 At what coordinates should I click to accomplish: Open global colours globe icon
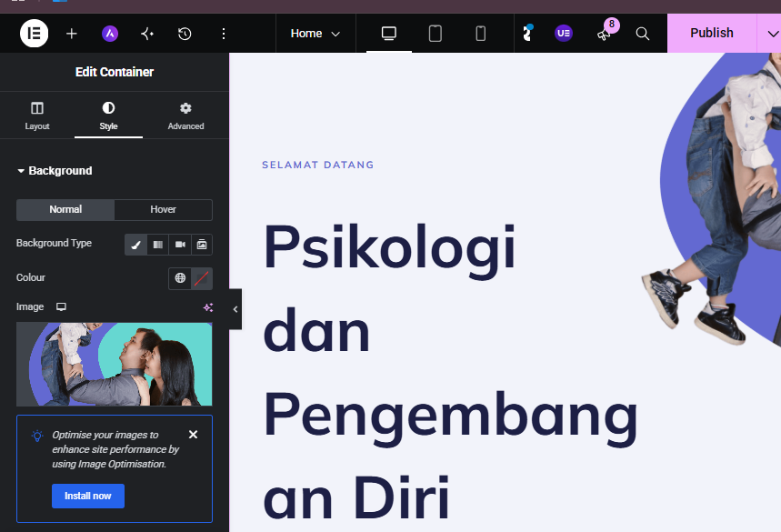180,278
